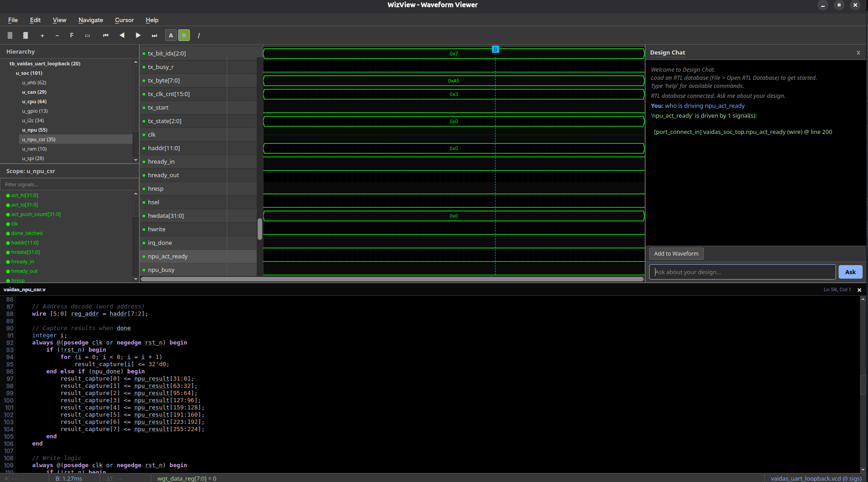Enable the second grid display icon
Image resolution: width=868 pixels, height=482 pixels.
point(25,35)
